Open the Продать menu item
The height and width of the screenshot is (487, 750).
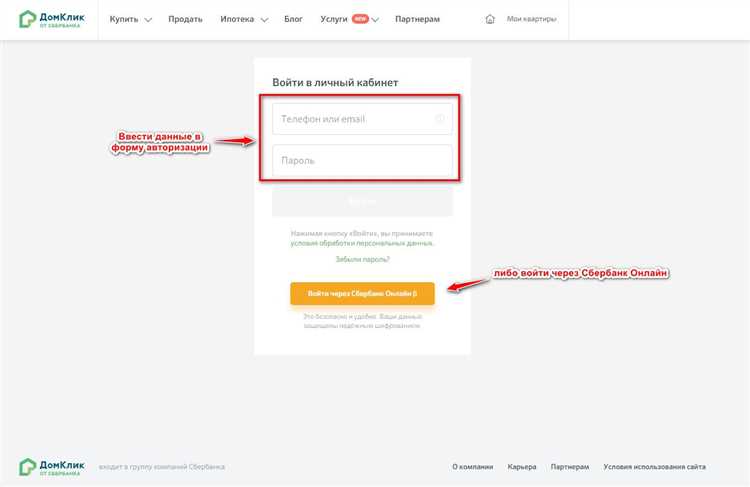[185, 19]
